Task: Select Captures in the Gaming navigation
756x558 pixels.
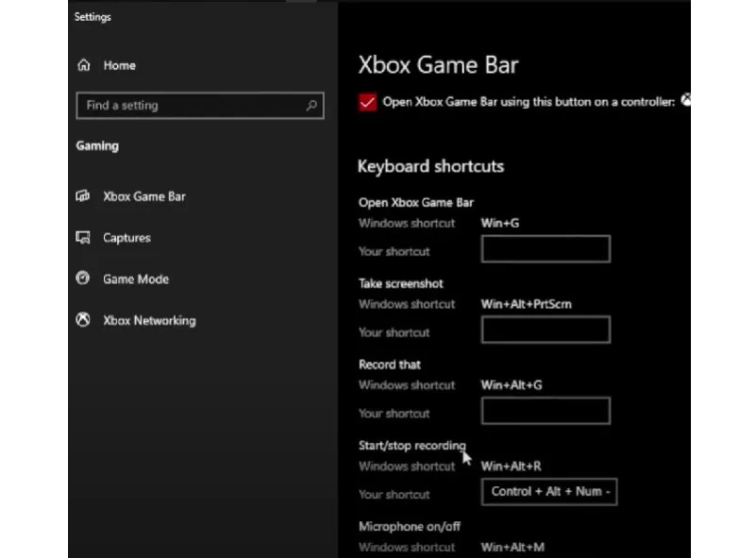Action: tap(126, 237)
